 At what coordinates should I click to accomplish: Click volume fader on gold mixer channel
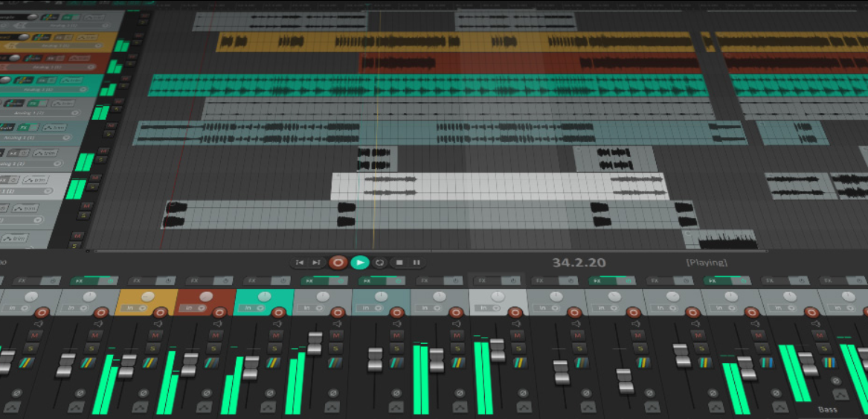126,366
